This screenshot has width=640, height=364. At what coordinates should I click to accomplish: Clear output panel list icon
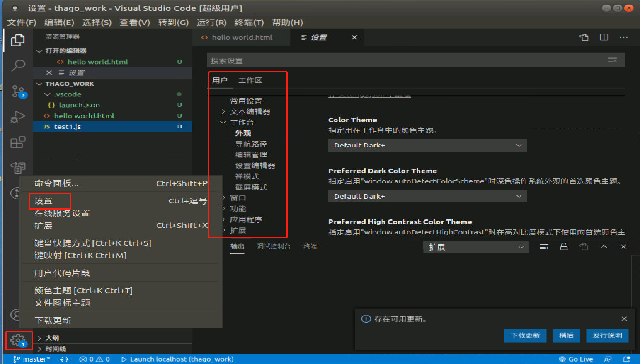click(544, 247)
